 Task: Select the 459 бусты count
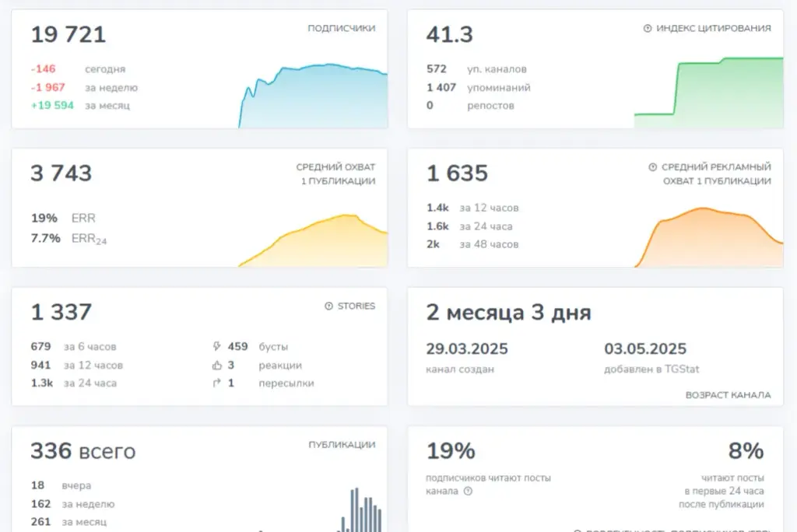238,347
